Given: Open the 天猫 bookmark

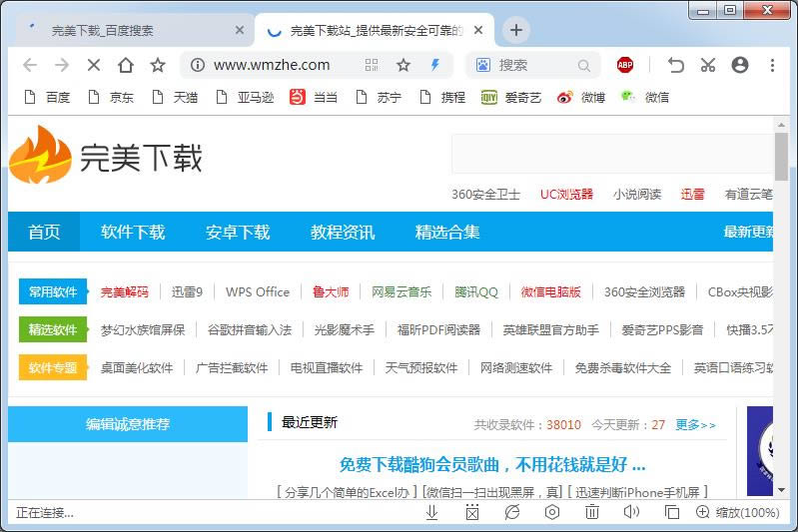Looking at the screenshot, I should point(175,97).
